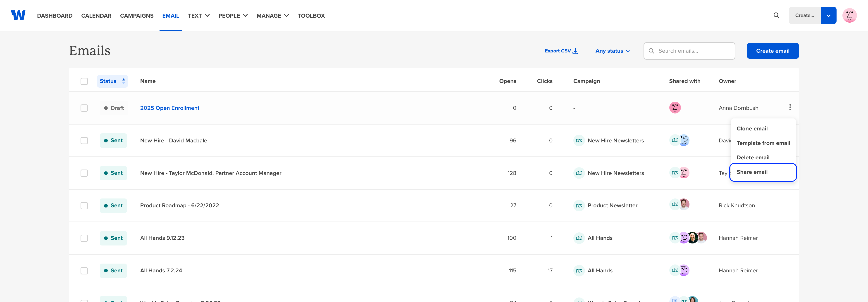Click the blue W logo
868x302 pixels.
(18, 16)
